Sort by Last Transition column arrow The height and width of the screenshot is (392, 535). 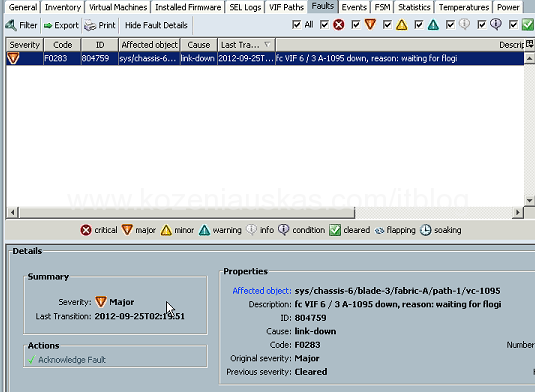(267, 45)
